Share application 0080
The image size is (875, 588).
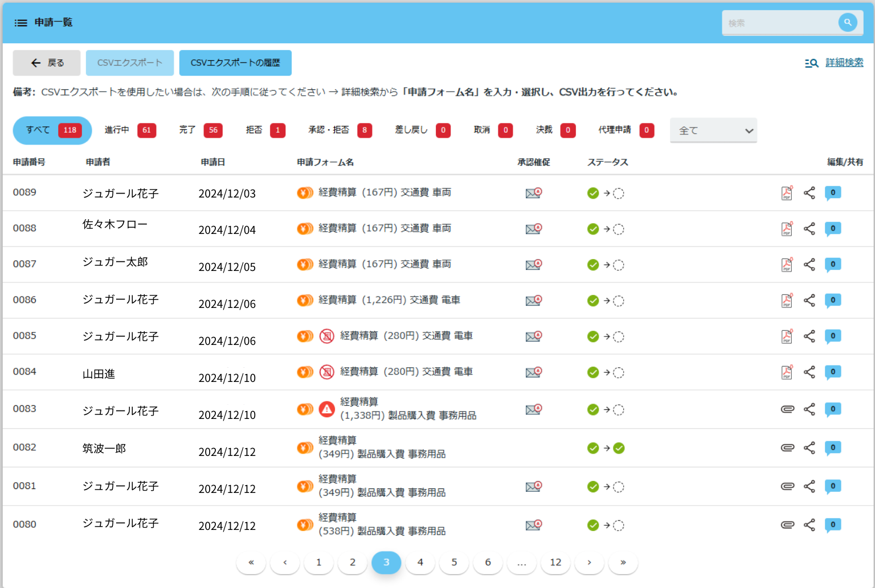809,525
